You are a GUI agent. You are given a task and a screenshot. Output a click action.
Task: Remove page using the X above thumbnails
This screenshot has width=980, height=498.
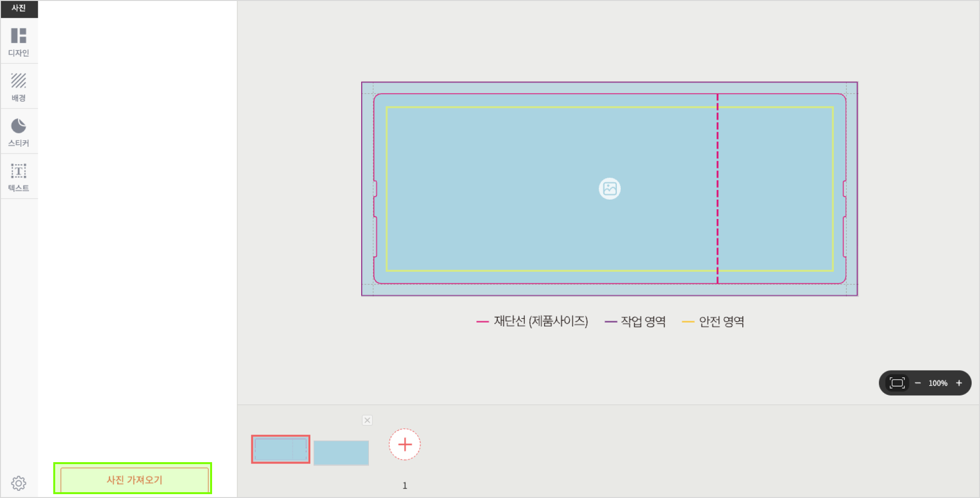[367, 420]
